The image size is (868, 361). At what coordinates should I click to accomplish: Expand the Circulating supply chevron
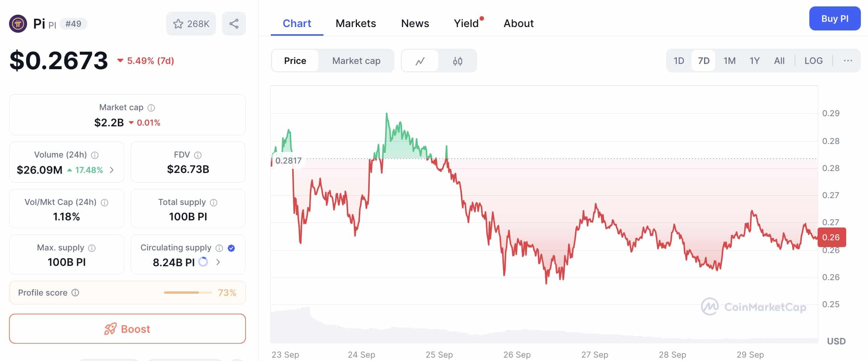tap(218, 262)
